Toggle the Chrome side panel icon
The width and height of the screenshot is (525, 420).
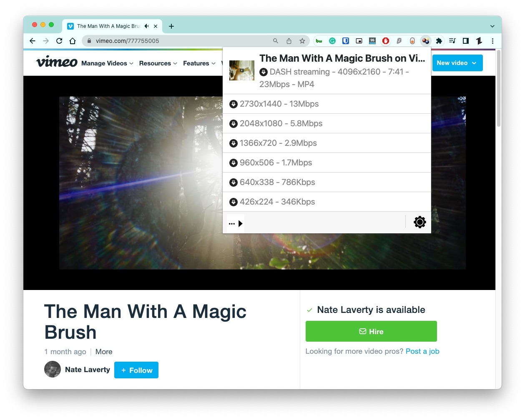[x=466, y=41]
